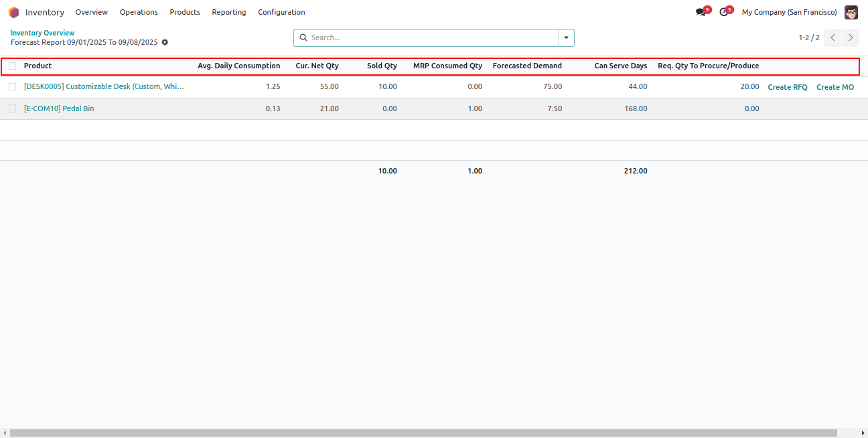Image resolution: width=868 pixels, height=438 pixels.
Task: Open the user avatar menu
Action: (x=851, y=12)
